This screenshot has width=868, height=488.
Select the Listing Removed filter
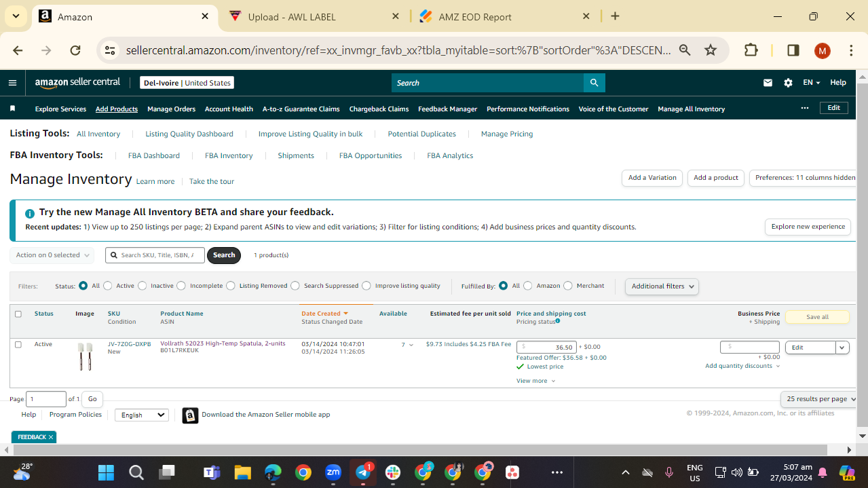click(231, 286)
